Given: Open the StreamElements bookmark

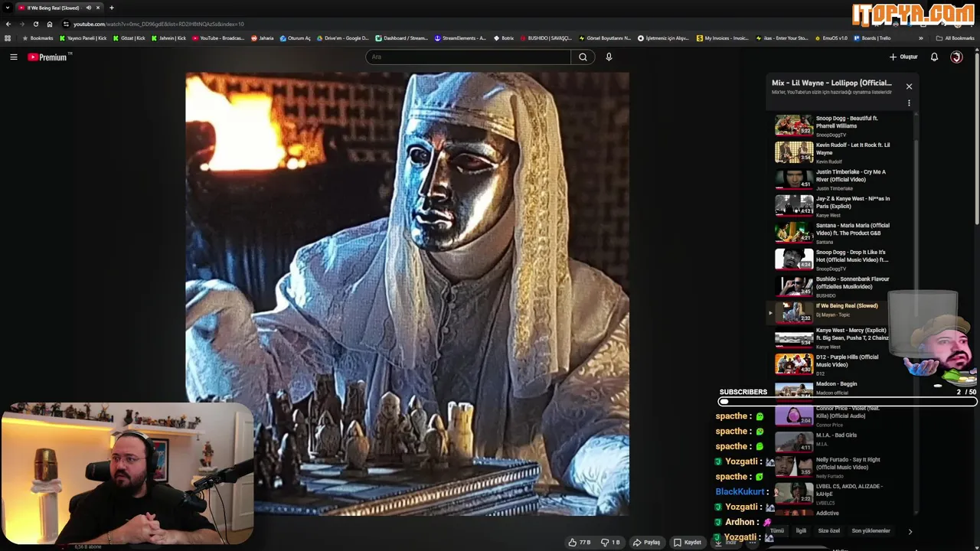Looking at the screenshot, I should (x=460, y=38).
